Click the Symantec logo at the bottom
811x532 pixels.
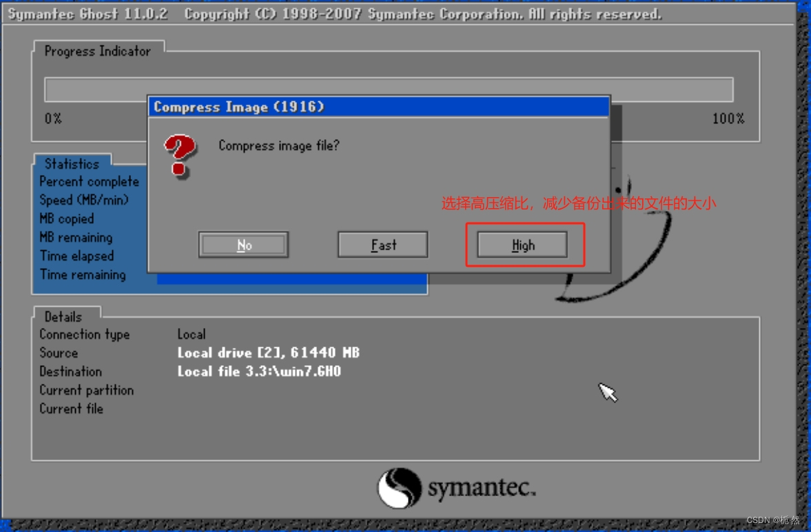click(456, 488)
